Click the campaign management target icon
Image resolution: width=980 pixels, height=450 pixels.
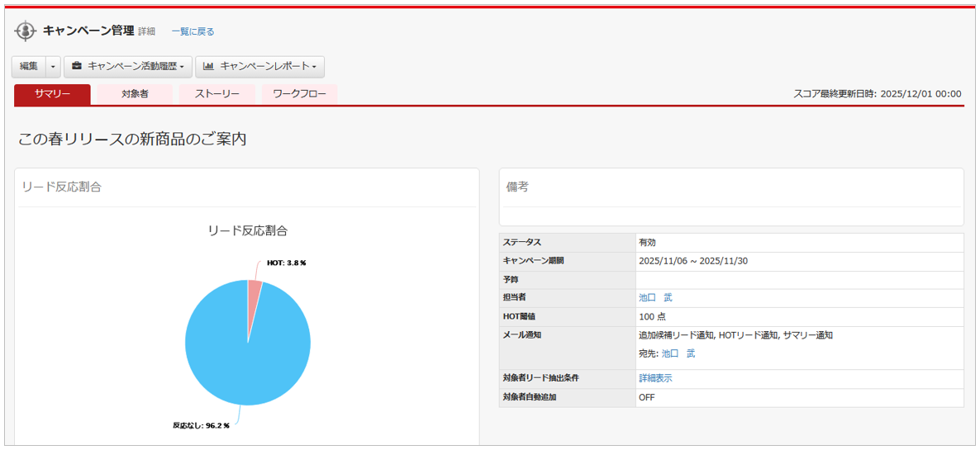(x=26, y=31)
